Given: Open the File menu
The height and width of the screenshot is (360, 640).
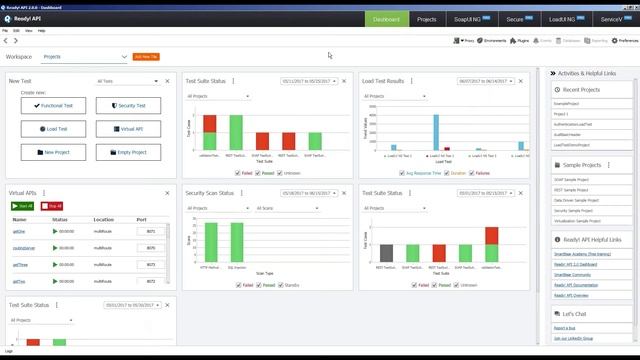Looking at the screenshot, I should pos(5,31).
